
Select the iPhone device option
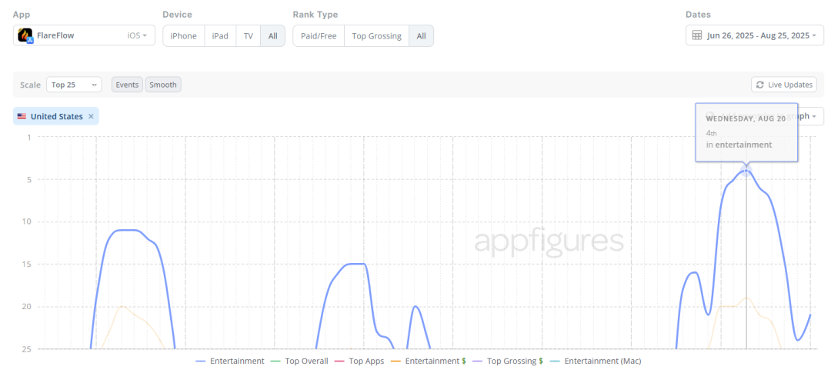click(x=184, y=36)
